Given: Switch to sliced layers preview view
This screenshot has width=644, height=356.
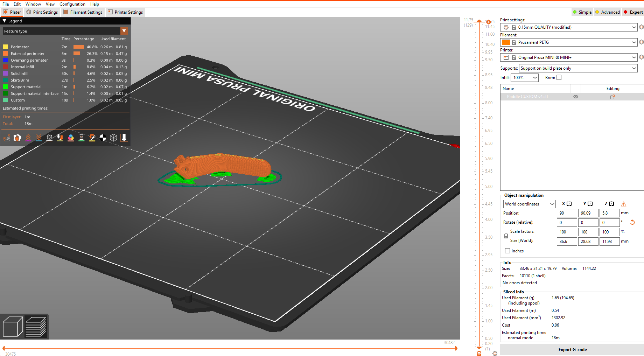Looking at the screenshot, I should tap(36, 327).
